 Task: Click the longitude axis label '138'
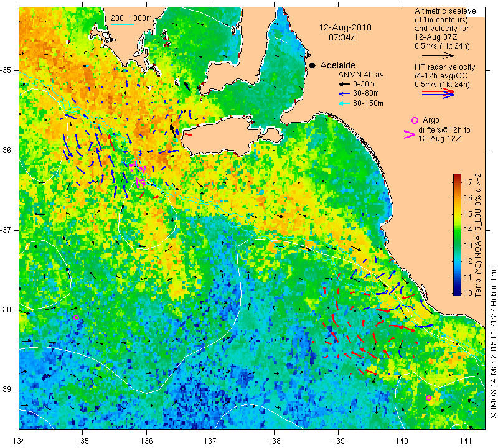pos(274,441)
